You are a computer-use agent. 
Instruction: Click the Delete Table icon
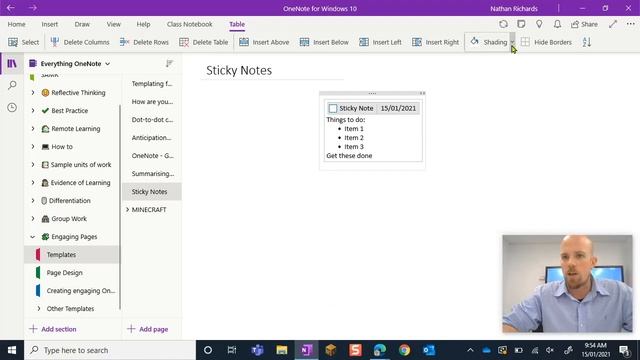[184, 42]
